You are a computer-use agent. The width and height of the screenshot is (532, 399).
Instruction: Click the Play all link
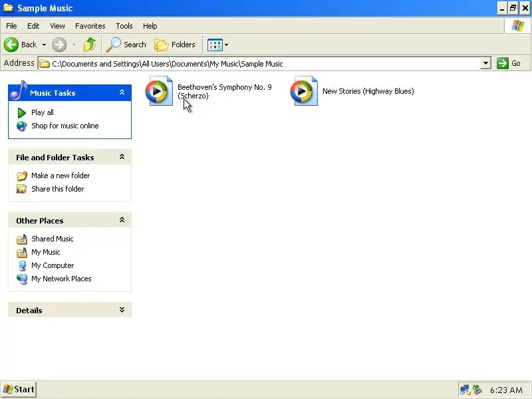[43, 112]
